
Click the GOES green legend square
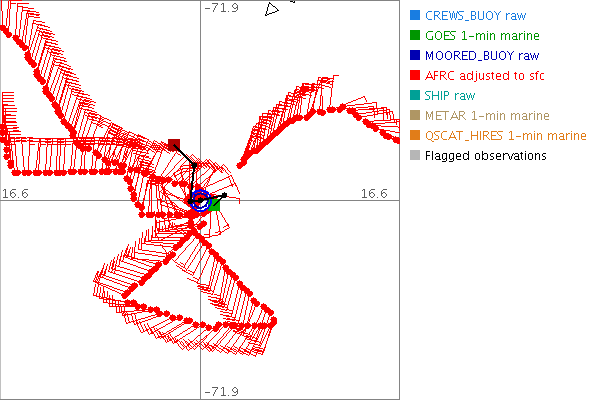(415, 36)
